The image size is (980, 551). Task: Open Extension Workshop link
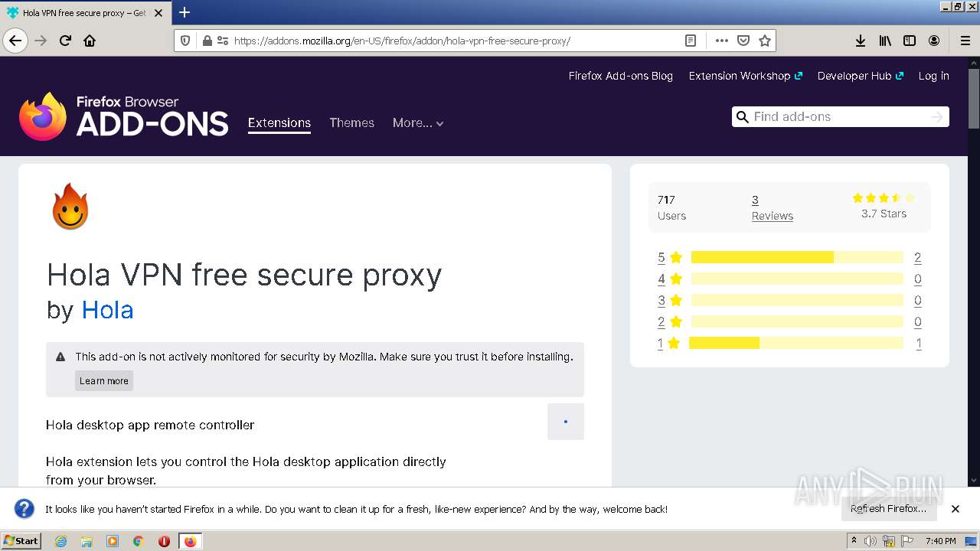[745, 76]
